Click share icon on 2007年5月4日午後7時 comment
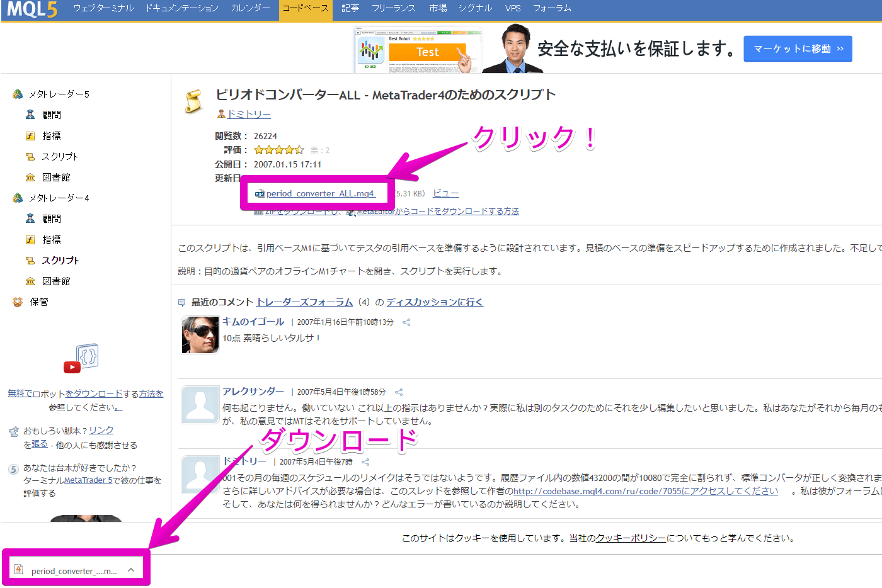 [365, 462]
